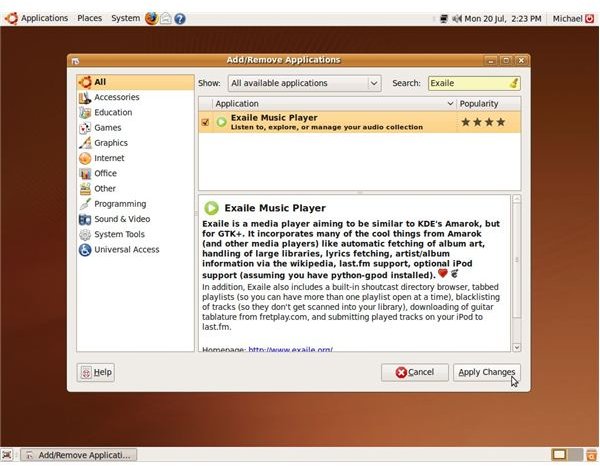Screen dimensions: 600x466
Task: Click the large Exaile icon in description
Action: (x=211, y=208)
